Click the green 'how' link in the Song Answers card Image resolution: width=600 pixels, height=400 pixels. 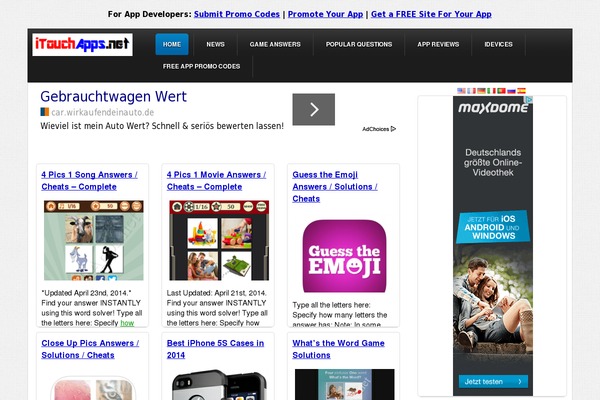point(127,323)
